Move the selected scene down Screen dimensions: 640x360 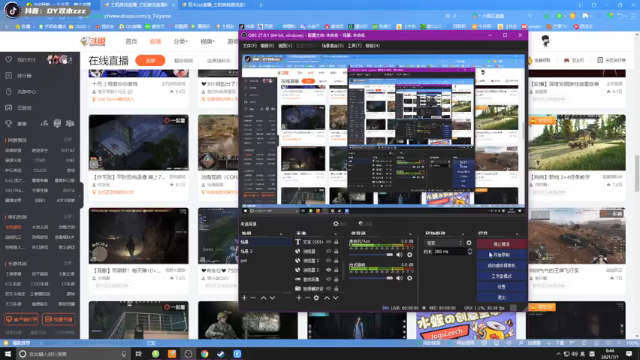[x=272, y=298]
